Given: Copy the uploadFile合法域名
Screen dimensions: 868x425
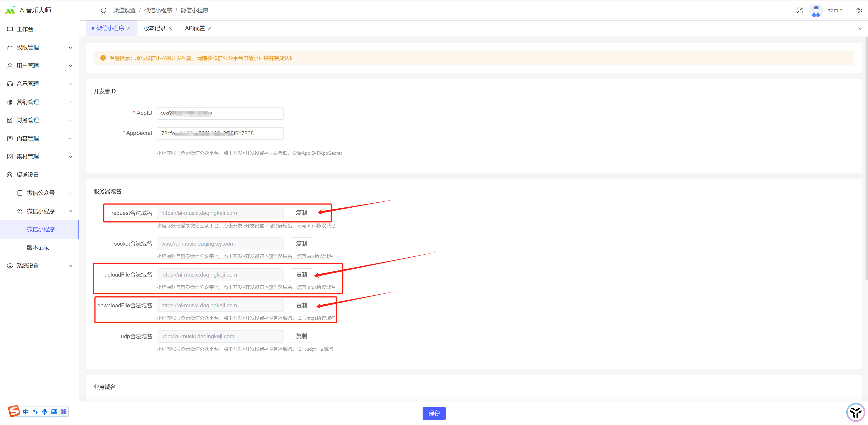Looking at the screenshot, I should pyautogui.click(x=302, y=275).
